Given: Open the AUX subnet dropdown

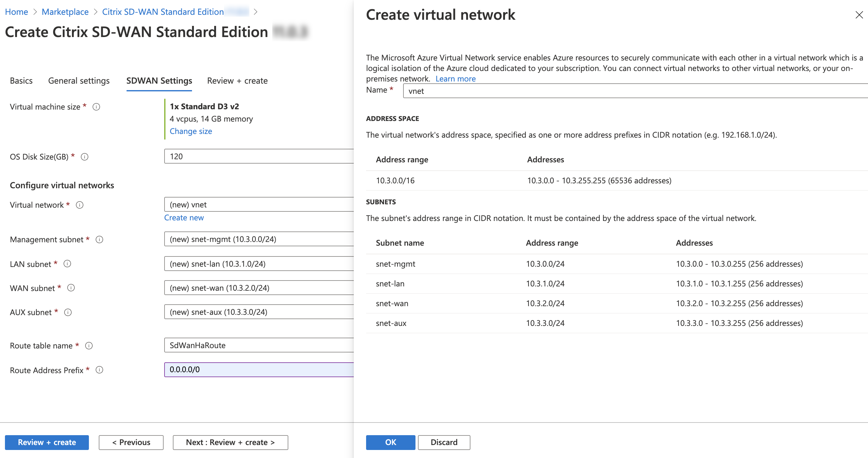Looking at the screenshot, I should tap(259, 312).
